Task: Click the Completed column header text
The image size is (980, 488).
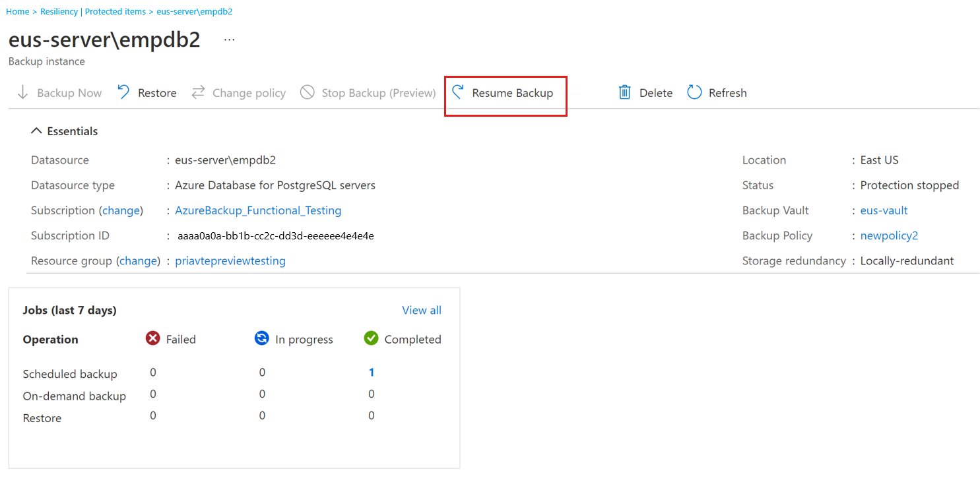Action: 413,340
